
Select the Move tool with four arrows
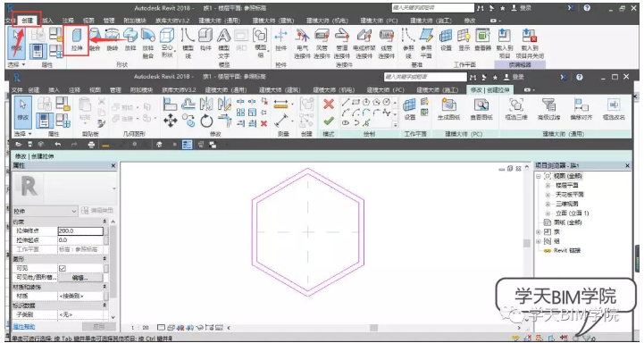click(x=171, y=121)
